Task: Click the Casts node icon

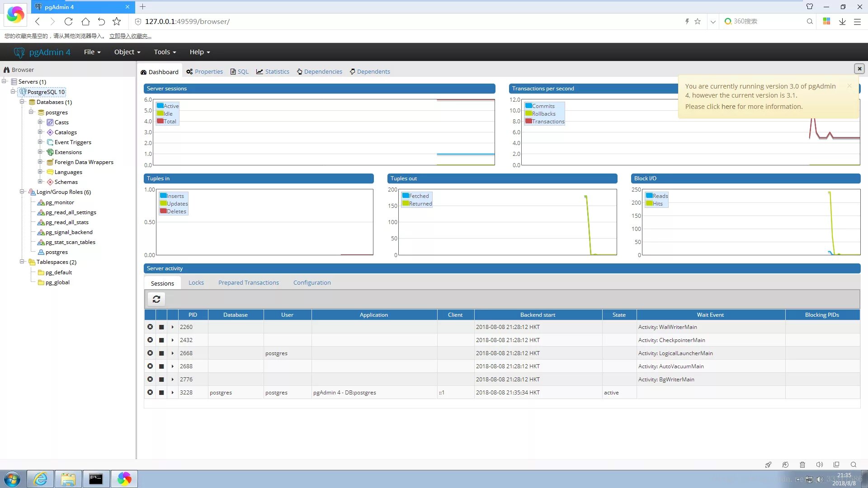Action: pos(50,122)
